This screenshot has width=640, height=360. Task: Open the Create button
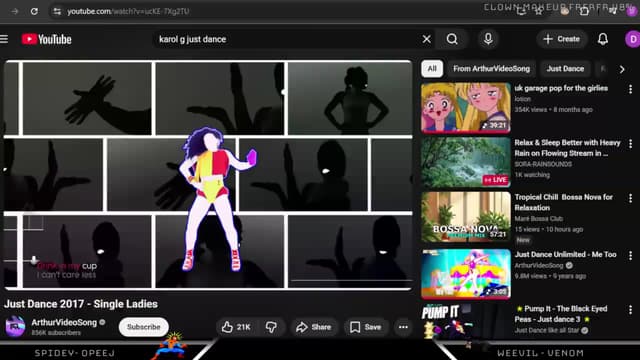562,39
